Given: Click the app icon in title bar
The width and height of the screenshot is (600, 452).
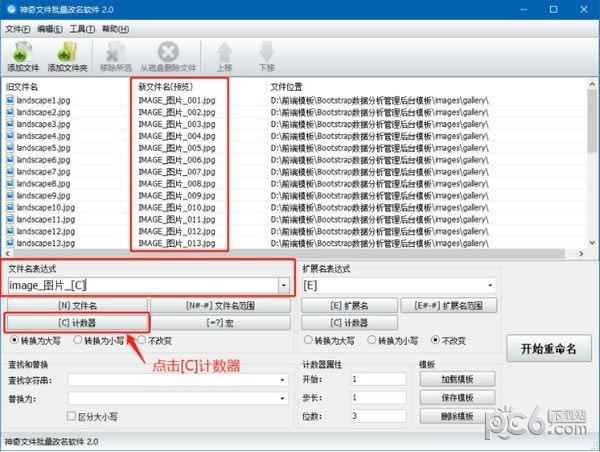Looking at the screenshot, I should tap(11, 9).
